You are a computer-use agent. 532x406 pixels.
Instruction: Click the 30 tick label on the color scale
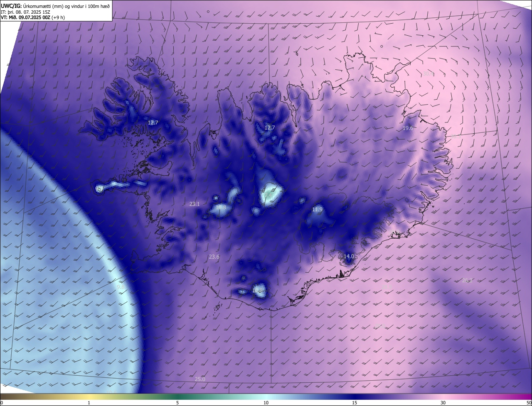click(x=443, y=403)
